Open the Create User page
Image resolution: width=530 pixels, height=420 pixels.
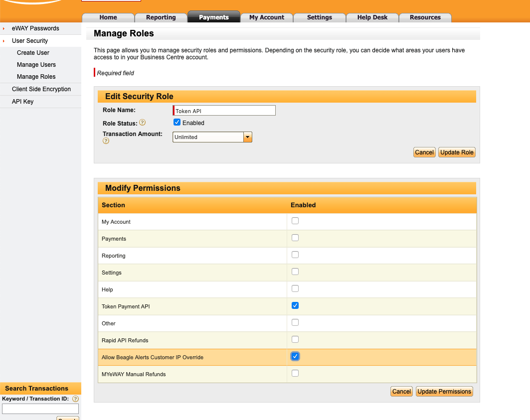point(33,53)
